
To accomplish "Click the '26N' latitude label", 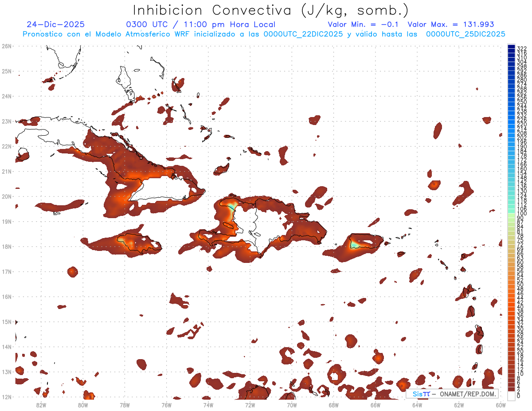I will point(7,46).
